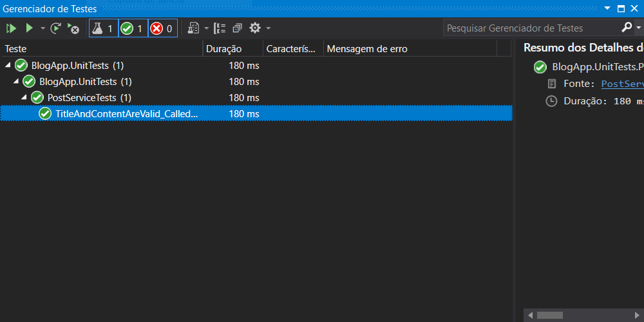Open the settings gear dropdown arrow
Viewport: 644px width, 322px height.
tap(268, 28)
